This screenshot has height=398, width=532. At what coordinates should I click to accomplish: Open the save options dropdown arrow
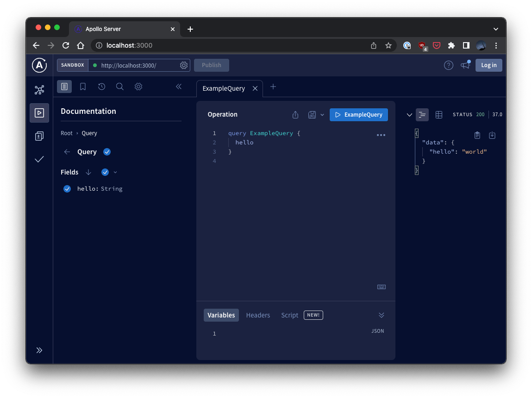322,115
